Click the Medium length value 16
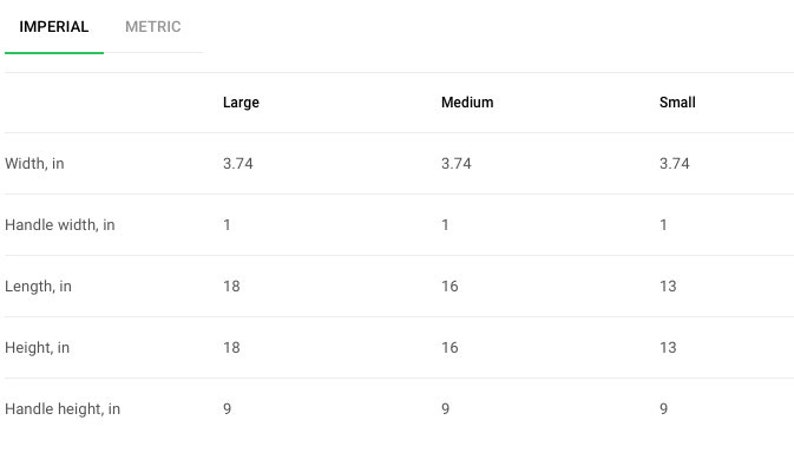Screen dimensions: 794x466 point(450,286)
